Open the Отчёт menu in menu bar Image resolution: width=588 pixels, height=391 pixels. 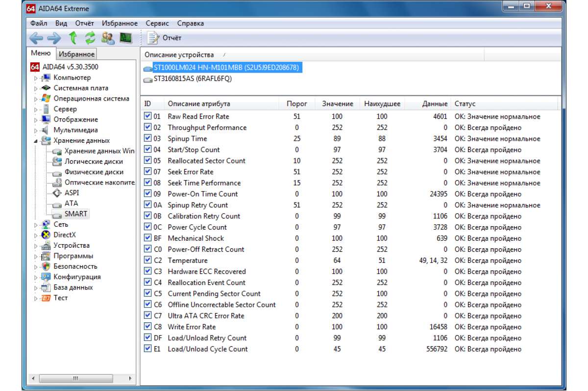coord(85,23)
